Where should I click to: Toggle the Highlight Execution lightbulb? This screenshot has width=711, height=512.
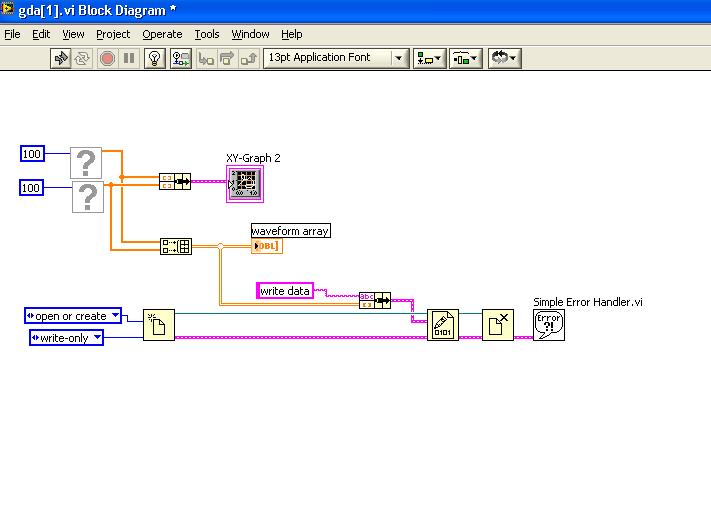[155, 58]
